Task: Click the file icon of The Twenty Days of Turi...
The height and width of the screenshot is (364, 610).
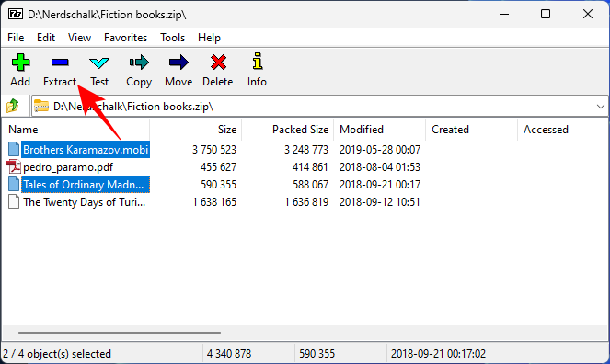Action: click(14, 202)
